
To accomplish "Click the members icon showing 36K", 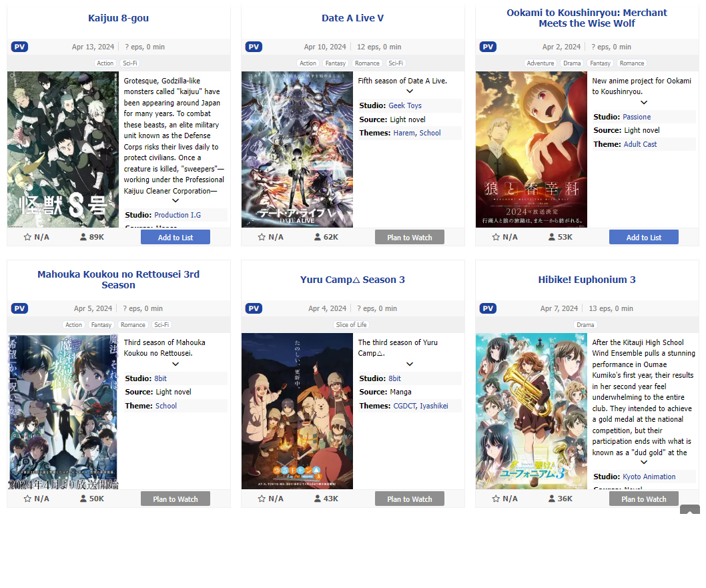I will click(x=552, y=499).
